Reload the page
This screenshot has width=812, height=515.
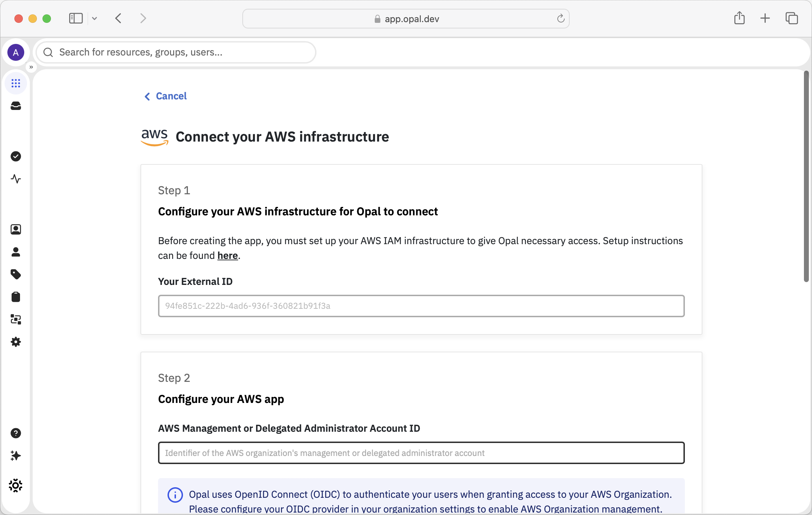click(x=561, y=18)
